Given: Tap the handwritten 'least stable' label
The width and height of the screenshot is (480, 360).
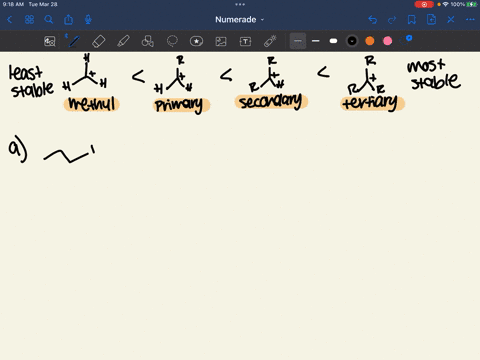Looking at the screenshot, I should pos(31,81).
